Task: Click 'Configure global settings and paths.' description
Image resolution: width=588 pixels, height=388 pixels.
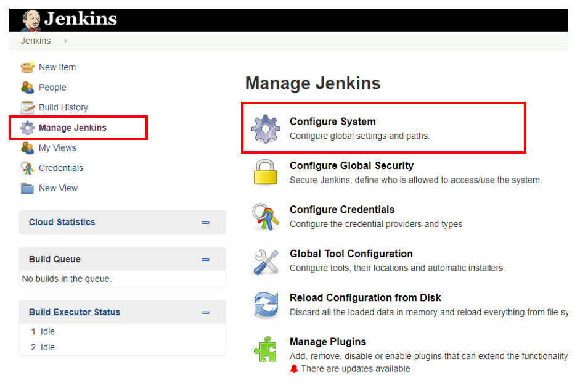Action: [359, 136]
